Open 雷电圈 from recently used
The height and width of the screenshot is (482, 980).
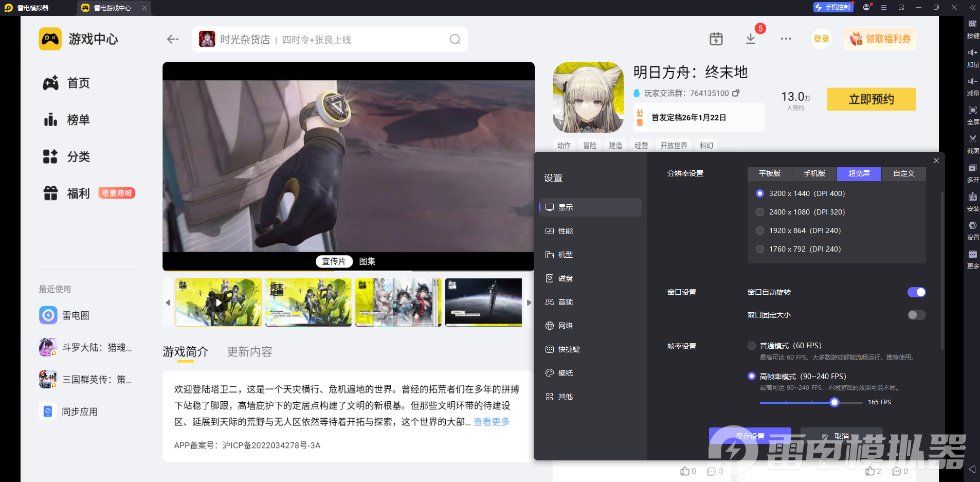pyautogui.click(x=64, y=315)
